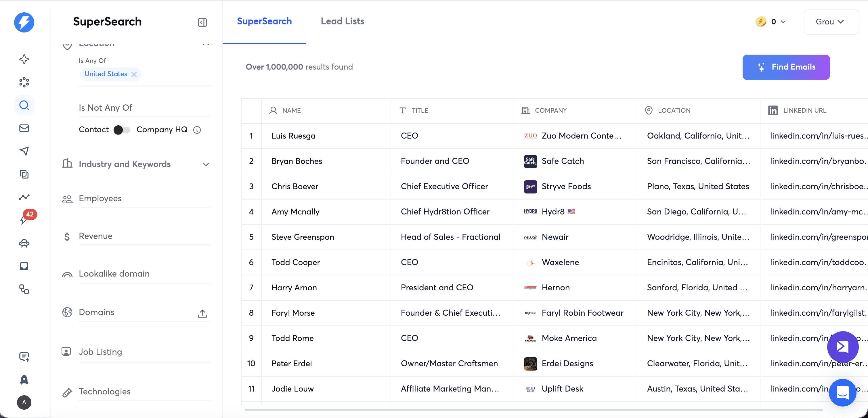Select the Steve Greenspon name cell
This screenshot has height=418, width=868.
[x=326, y=237]
